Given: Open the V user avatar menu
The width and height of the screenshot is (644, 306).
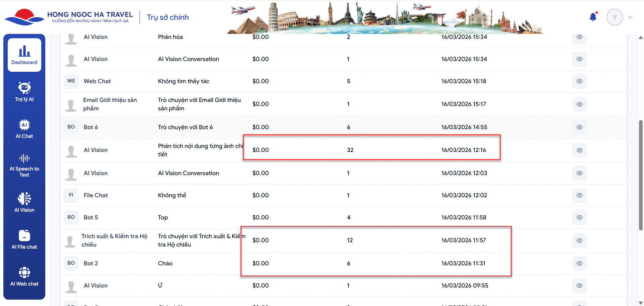Looking at the screenshot, I should pos(614,17).
